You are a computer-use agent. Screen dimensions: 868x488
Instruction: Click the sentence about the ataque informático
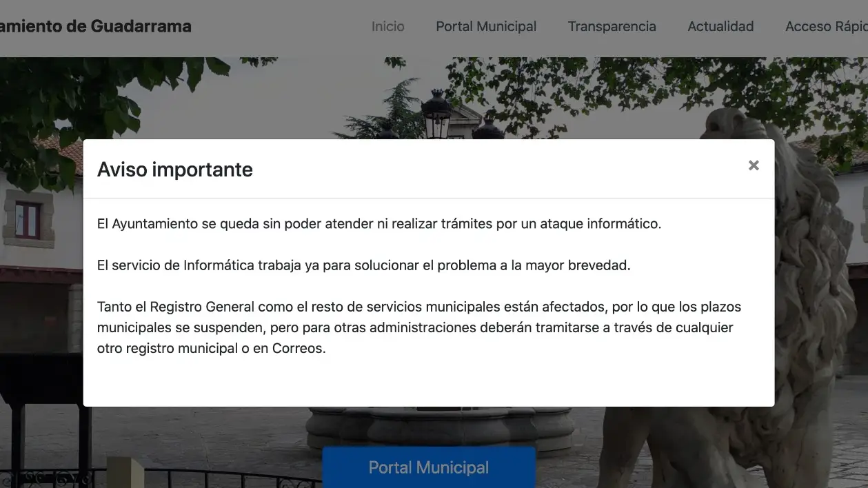point(379,224)
